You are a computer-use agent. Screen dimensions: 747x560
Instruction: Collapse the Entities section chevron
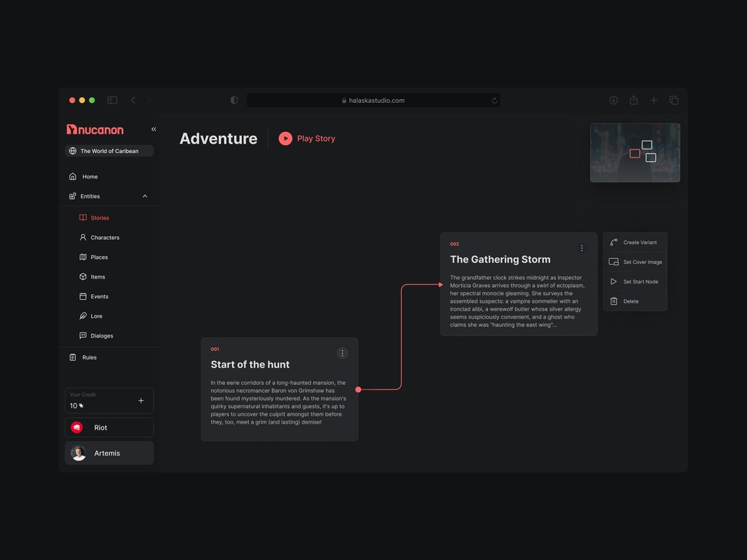pos(145,196)
